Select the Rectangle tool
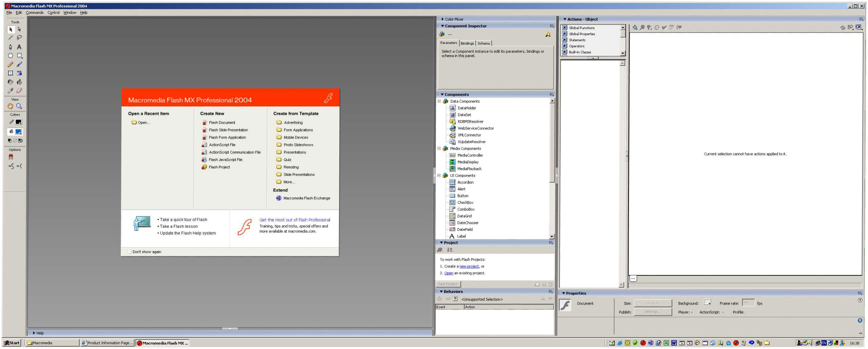 point(19,56)
